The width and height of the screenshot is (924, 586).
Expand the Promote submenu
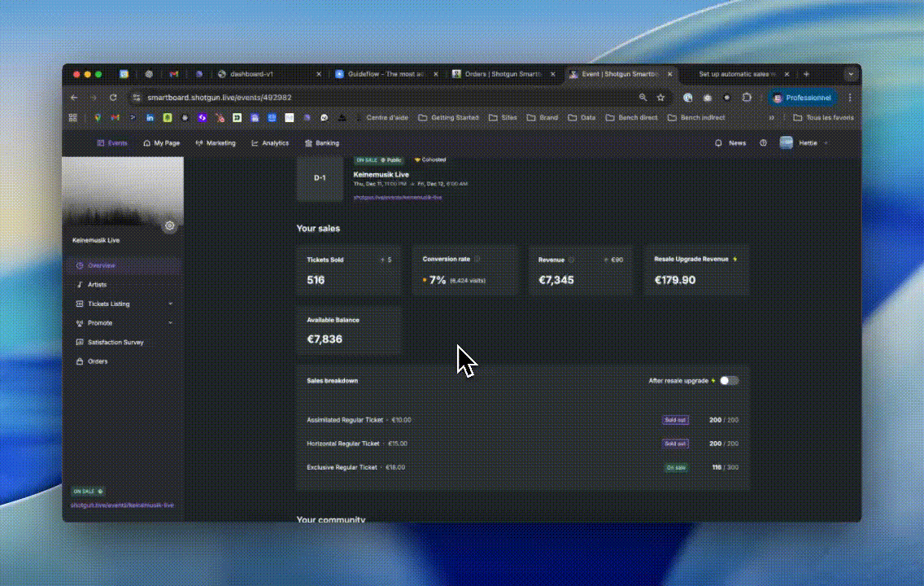[170, 323]
